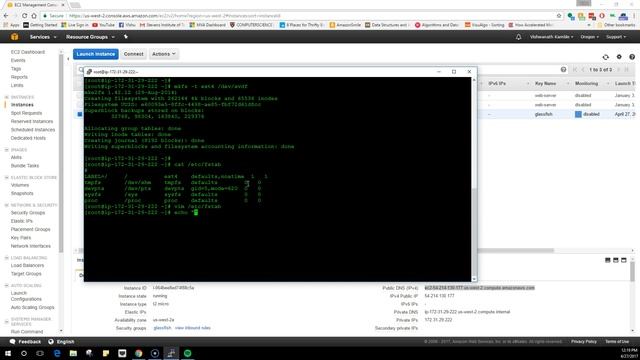Expand the Services menu
The height and width of the screenshot is (360, 640).
tap(43, 37)
